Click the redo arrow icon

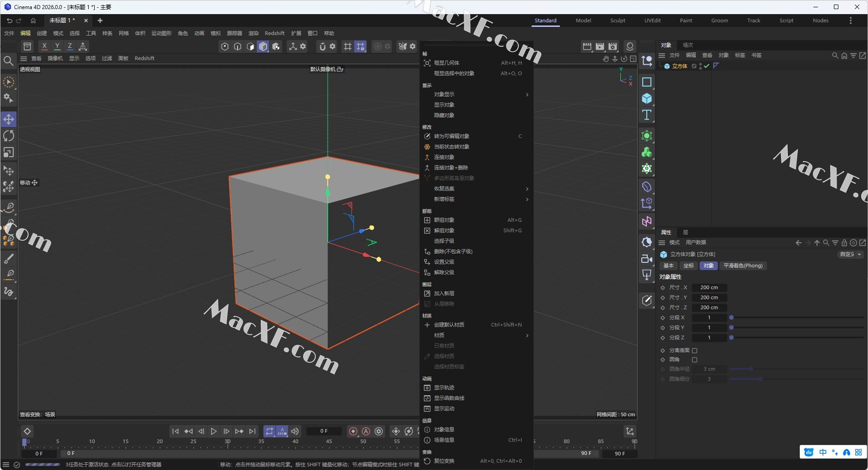tap(19, 20)
